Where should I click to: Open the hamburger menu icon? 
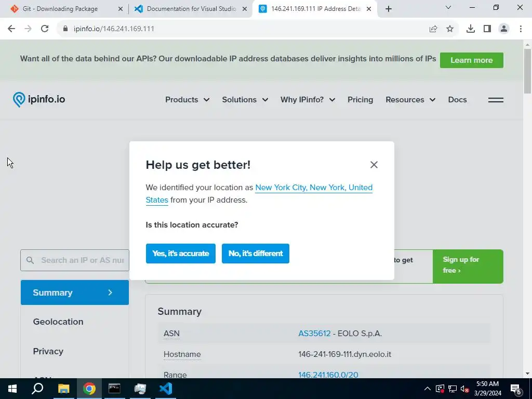coord(496,100)
